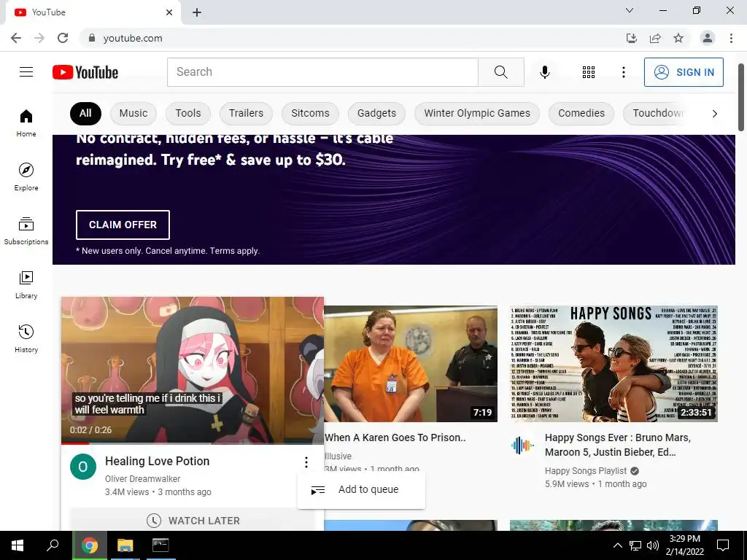Click the WATCH LATER button

click(x=193, y=521)
